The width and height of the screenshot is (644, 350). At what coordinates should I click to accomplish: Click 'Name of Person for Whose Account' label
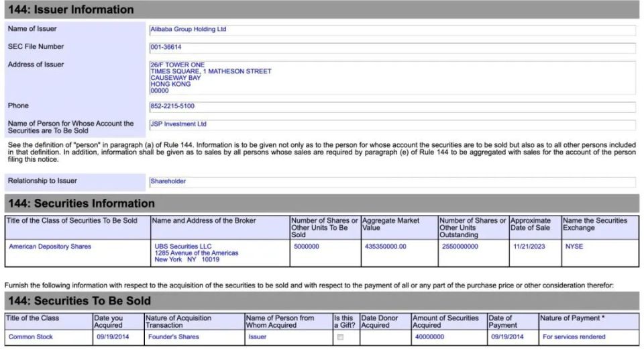click(70, 127)
